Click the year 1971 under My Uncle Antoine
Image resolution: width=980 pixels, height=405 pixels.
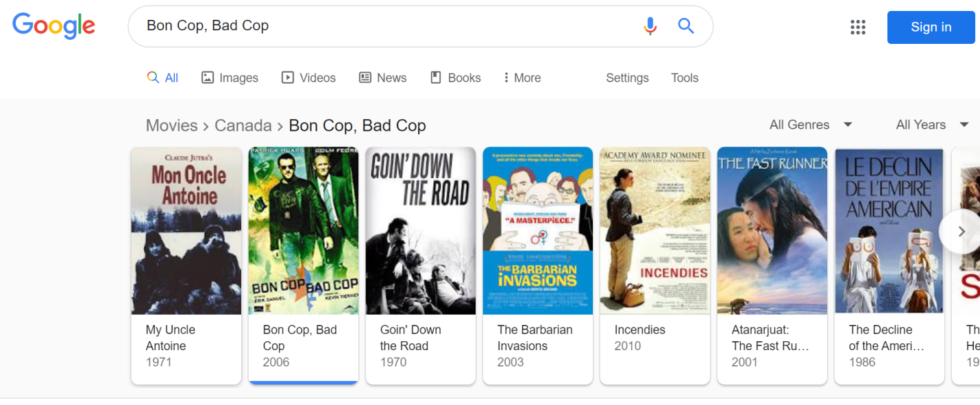click(159, 363)
